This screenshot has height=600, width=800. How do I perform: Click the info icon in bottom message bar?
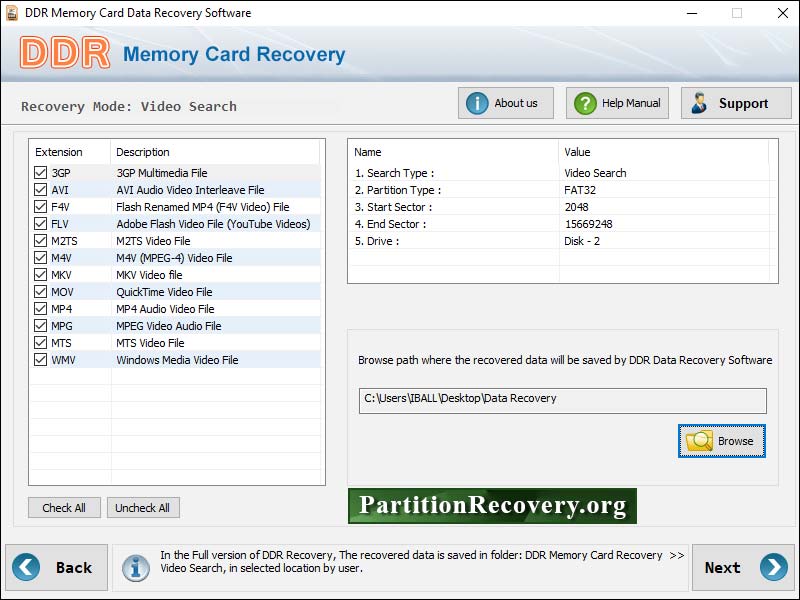pos(136,568)
